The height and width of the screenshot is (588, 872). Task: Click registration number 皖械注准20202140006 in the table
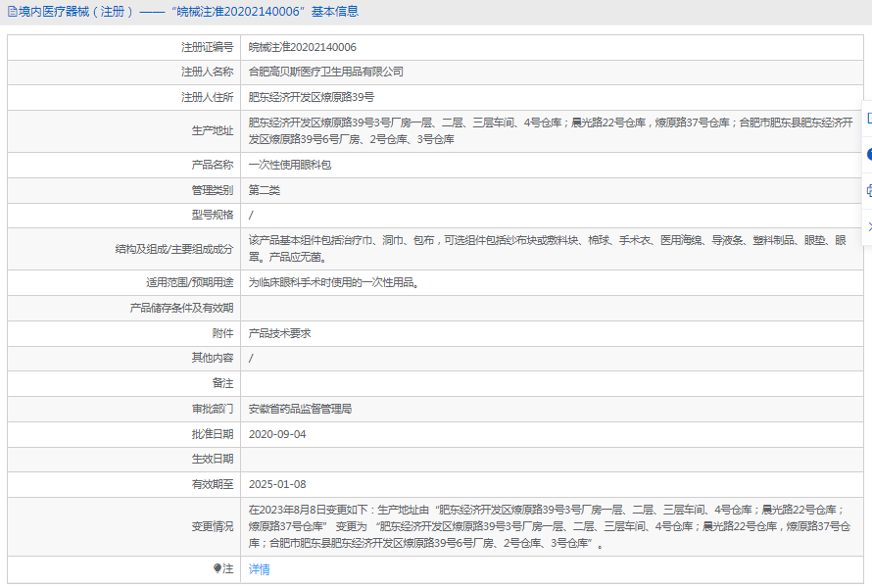click(302, 47)
